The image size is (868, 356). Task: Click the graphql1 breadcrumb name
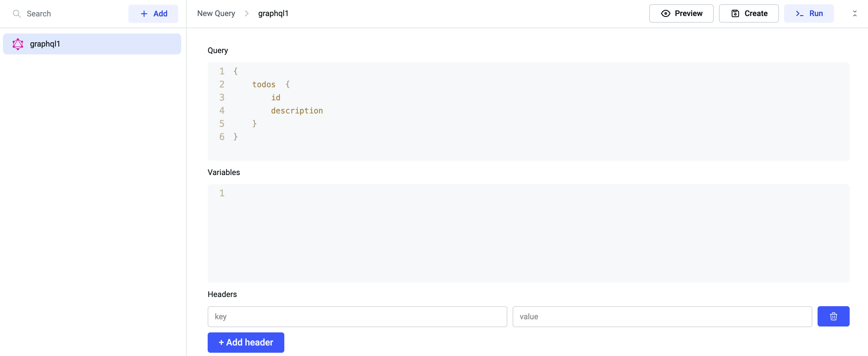(x=273, y=13)
